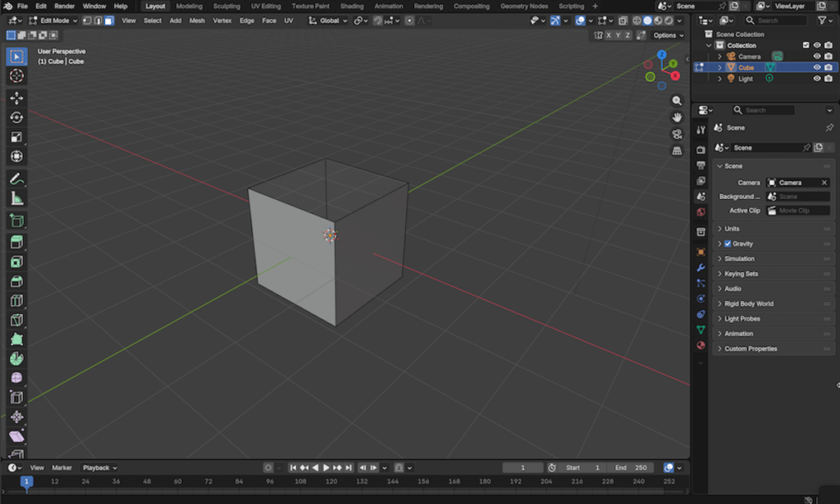Pick the 3D Cursor tool
Viewport: 840px width, 504px height.
tap(16, 76)
